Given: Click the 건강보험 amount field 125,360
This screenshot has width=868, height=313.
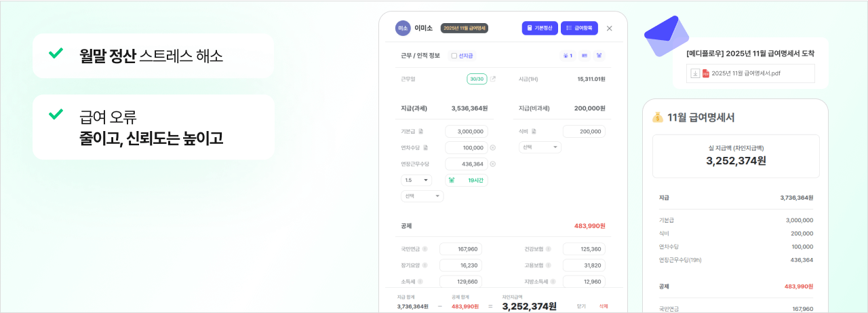Looking at the screenshot, I should (x=584, y=248).
